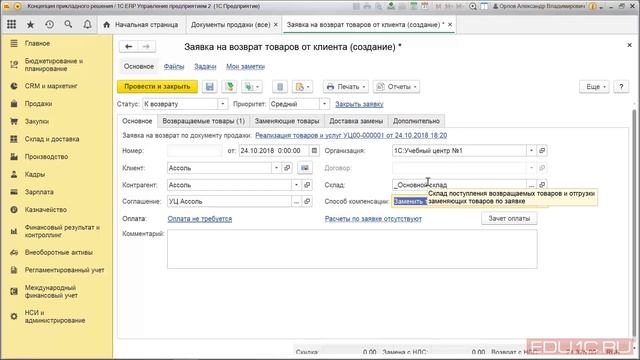
Task: Post the document with the green icon
Action: [229, 87]
